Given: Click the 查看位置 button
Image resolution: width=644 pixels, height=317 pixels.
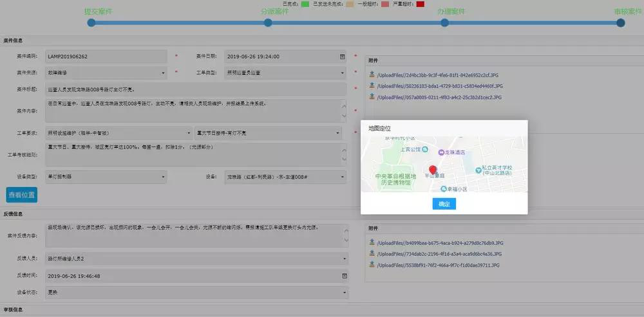Looking at the screenshot, I should (21, 194).
